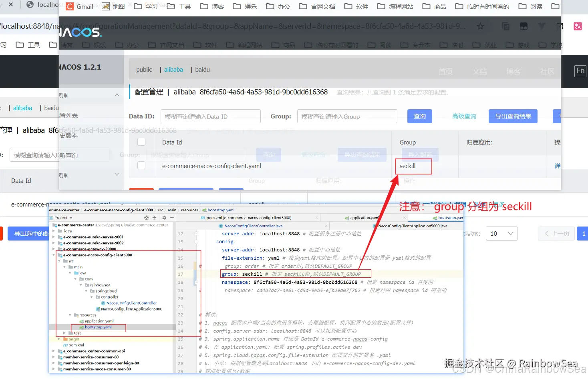588x379 pixels.
Task: Switch to the public namespace tab
Action: tap(144, 70)
